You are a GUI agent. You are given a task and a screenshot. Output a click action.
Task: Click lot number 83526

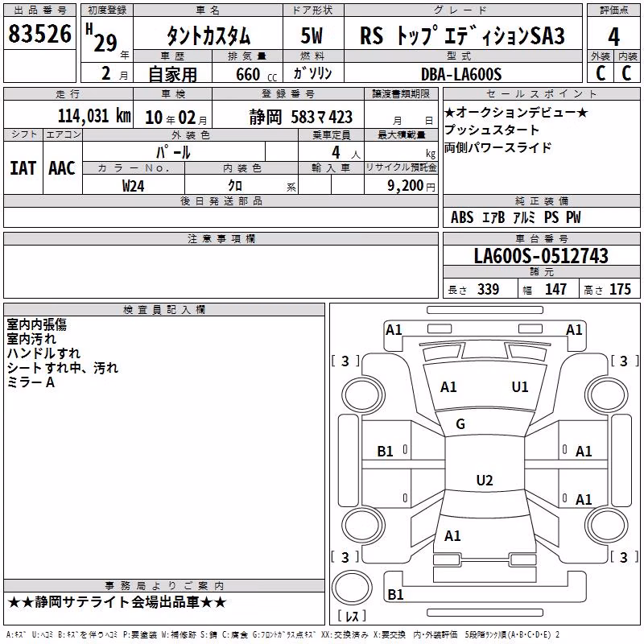pos(39,34)
